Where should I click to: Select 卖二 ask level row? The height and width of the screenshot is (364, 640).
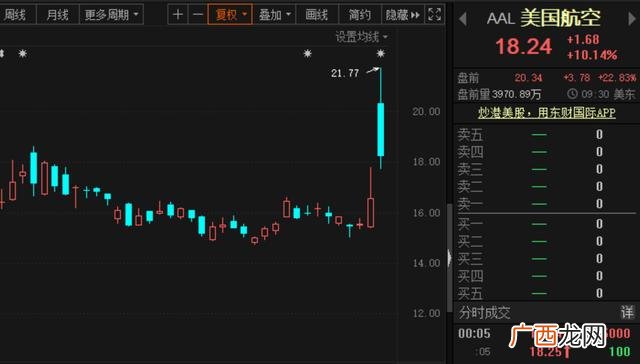(x=547, y=186)
